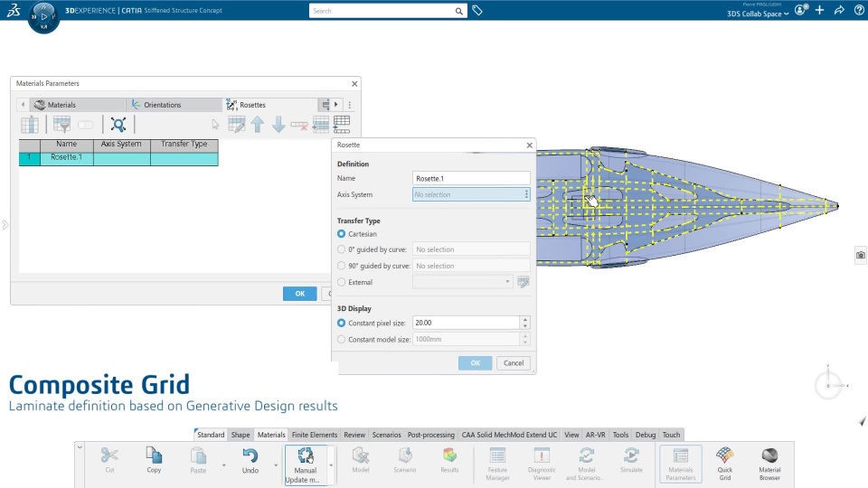Click the share arrow icon in top bar

coord(839,10)
